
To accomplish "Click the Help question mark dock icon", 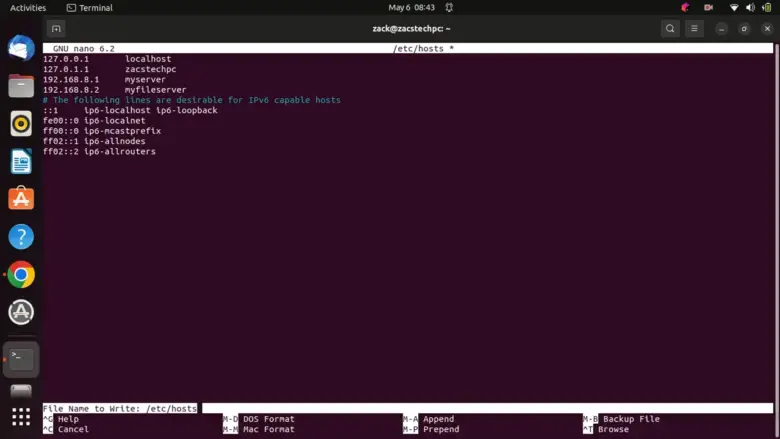I will tap(21, 237).
